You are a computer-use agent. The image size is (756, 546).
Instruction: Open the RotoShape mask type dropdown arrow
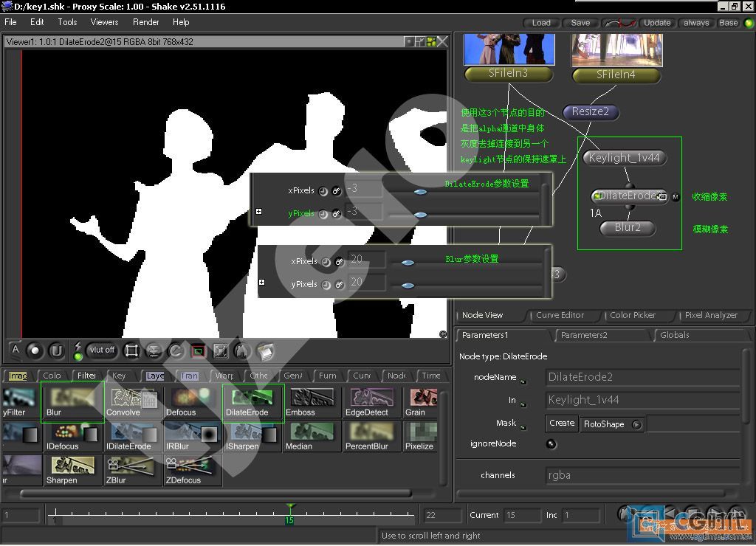tap(637, 424)
